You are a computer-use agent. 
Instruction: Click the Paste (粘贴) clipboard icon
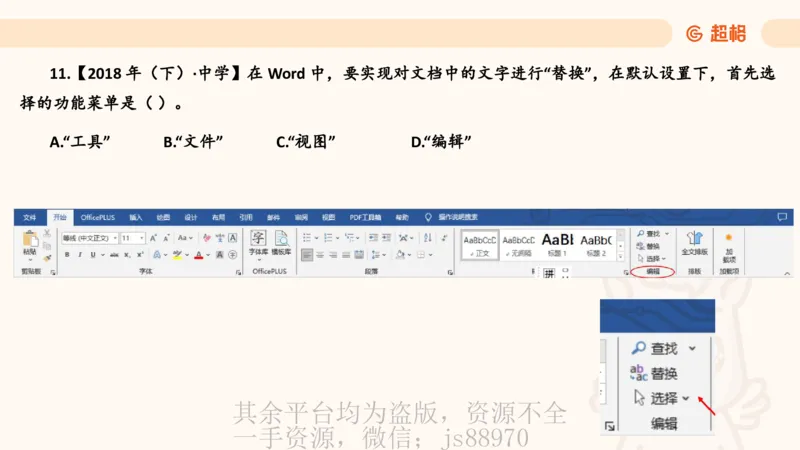point(30,239)
